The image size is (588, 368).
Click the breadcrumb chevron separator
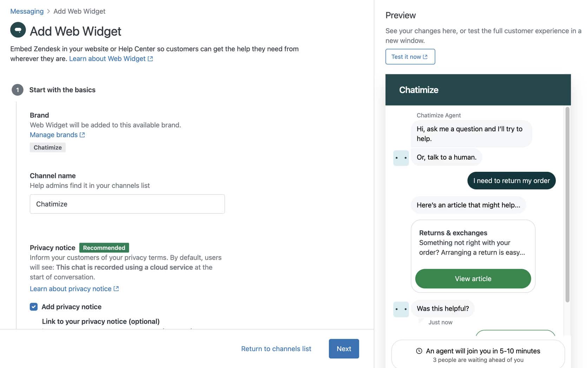click(x=48, y=11)
